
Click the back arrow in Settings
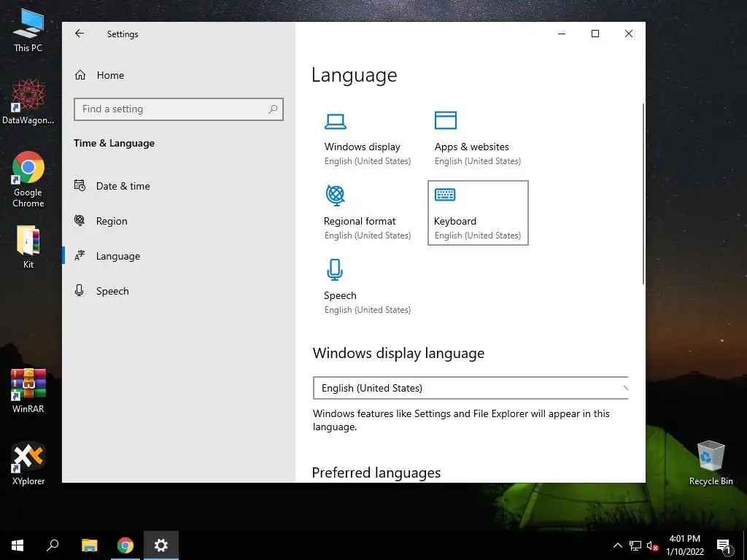click(80, 34)
